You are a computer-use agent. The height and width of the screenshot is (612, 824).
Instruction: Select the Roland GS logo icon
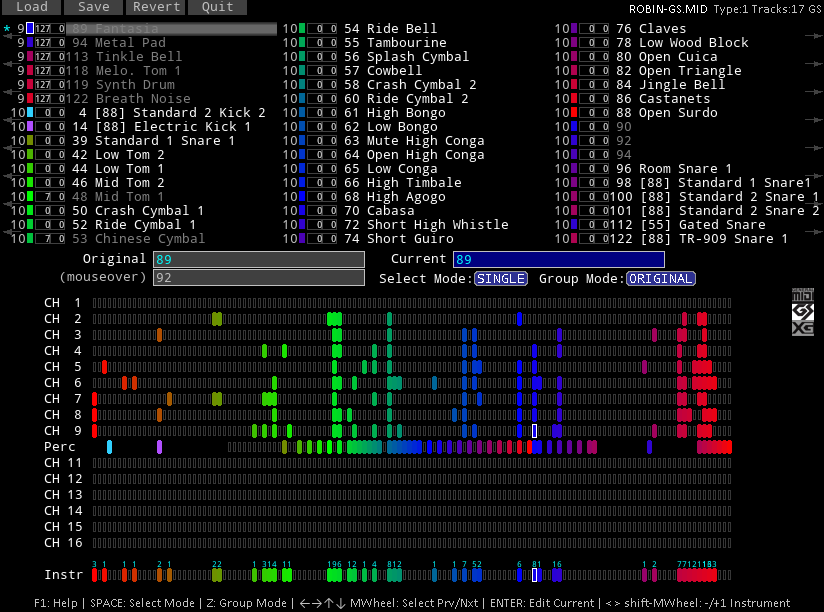point(802,312)
